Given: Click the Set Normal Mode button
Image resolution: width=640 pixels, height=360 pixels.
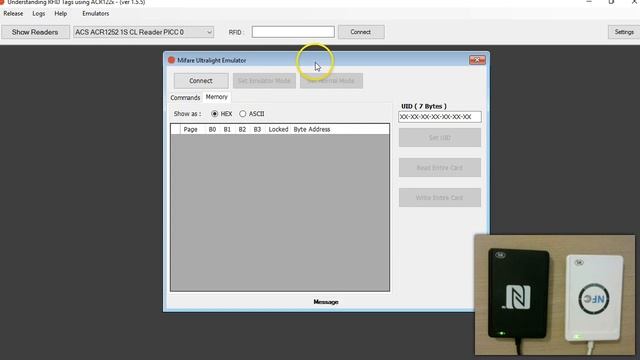Looking at the screenshot, I should pyautogui.click(x=331, y=81).
